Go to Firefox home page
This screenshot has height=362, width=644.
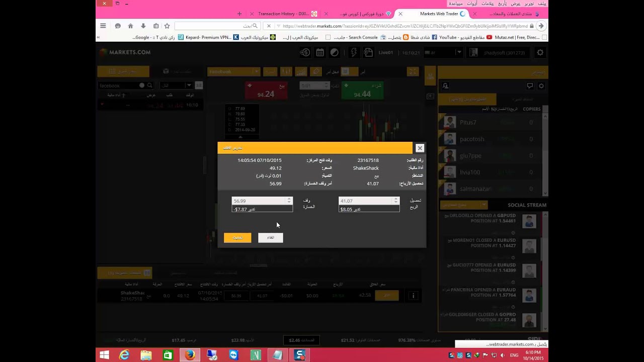coord(130,26)
